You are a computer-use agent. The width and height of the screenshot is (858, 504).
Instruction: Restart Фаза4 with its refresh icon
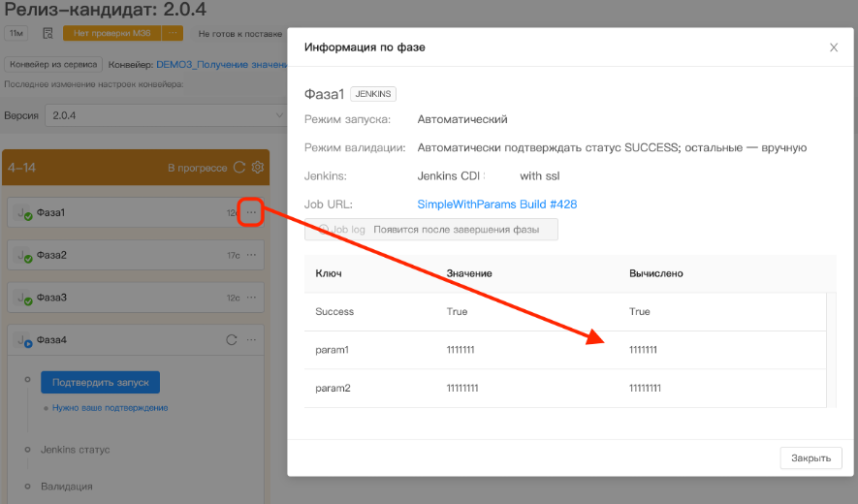[x=232, y=340]
